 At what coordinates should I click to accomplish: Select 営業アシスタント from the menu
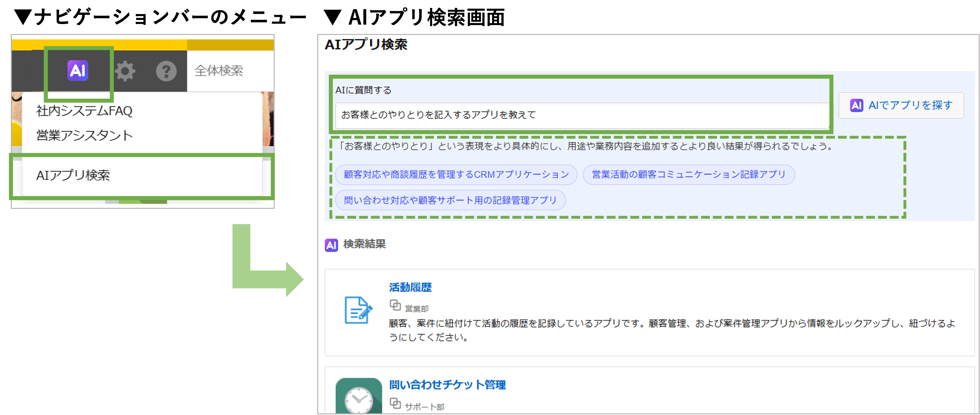[84, 135]
